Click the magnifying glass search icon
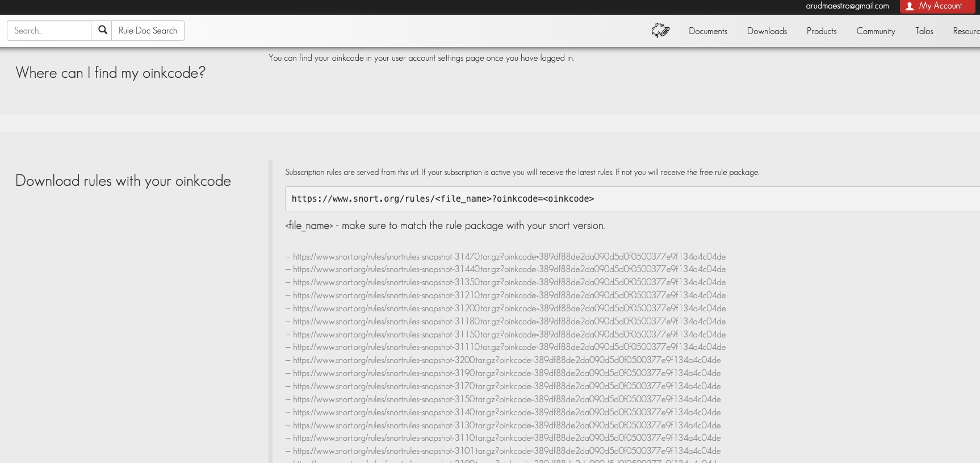The image size is (980, 463). [x=102, y=31]
